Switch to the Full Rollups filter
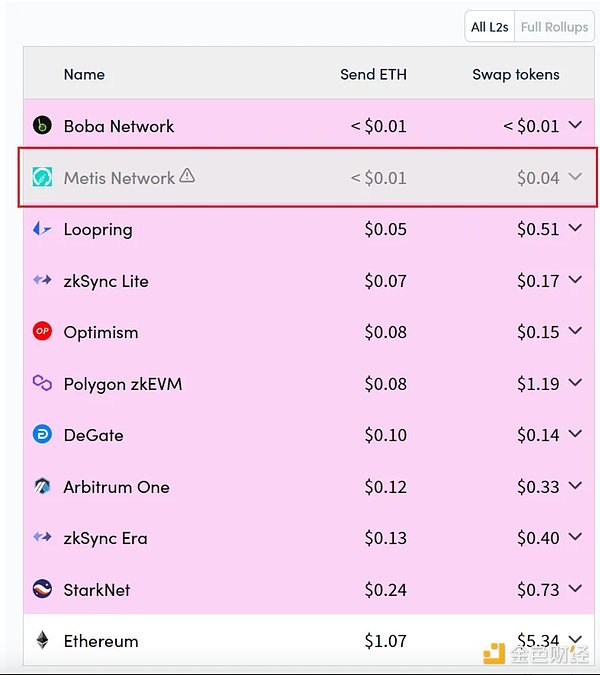 click(x=554, y=27)
